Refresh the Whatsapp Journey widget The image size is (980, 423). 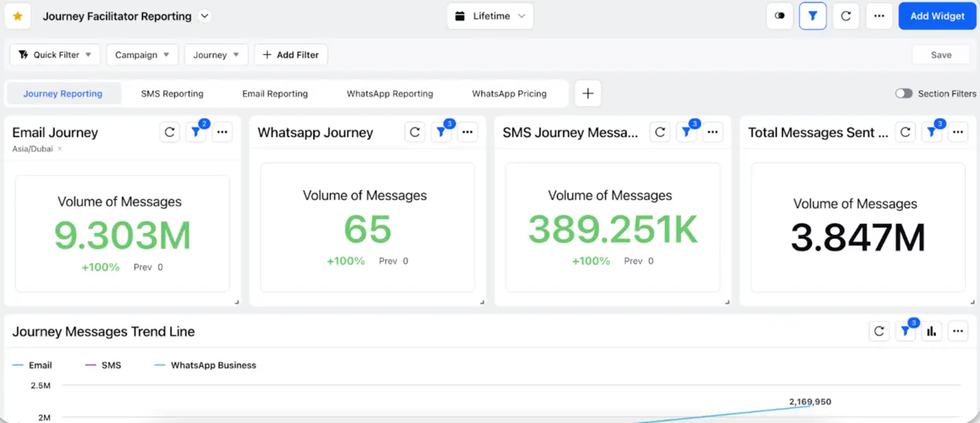click(x=415, y=132)
